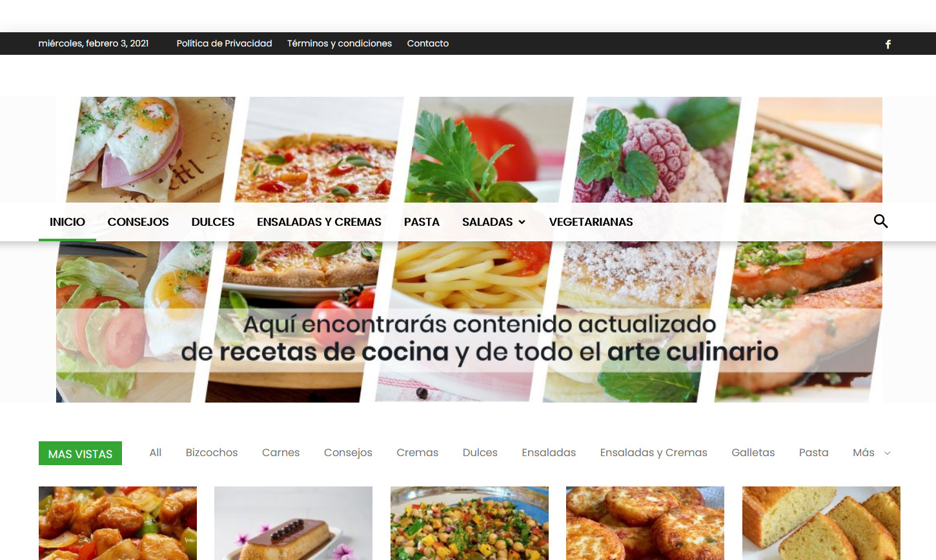Open the cheese fritters recipe thumbnail
Image resolution: width=936 pixels, height=560 pixels.
pos(645,523)
